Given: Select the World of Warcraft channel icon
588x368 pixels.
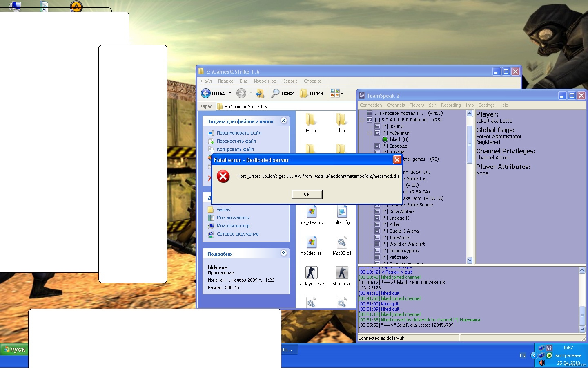Looking at the screenshot, I should (x=377, y=244).
